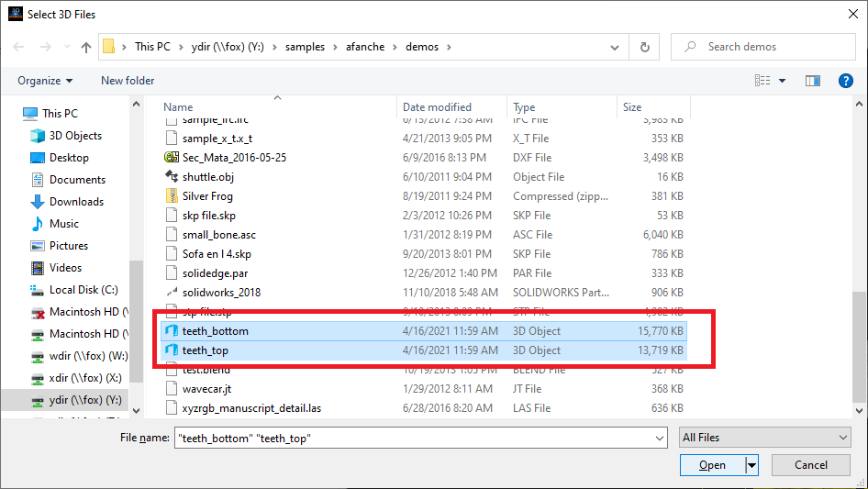Open the Organize menu
Viewport: 868px width, 489px height.
click(44, 81)
